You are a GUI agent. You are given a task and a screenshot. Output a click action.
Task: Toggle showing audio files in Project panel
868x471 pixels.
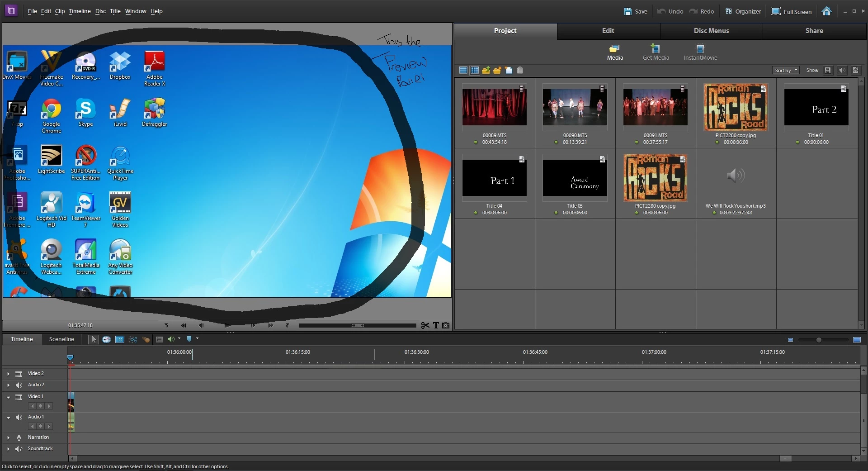(842, 70)
